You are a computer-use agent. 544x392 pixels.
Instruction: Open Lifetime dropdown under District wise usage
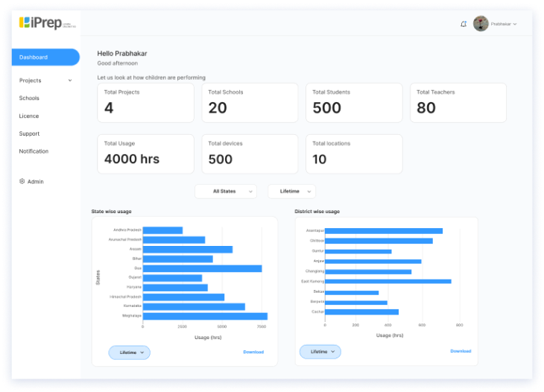[320, 352]
